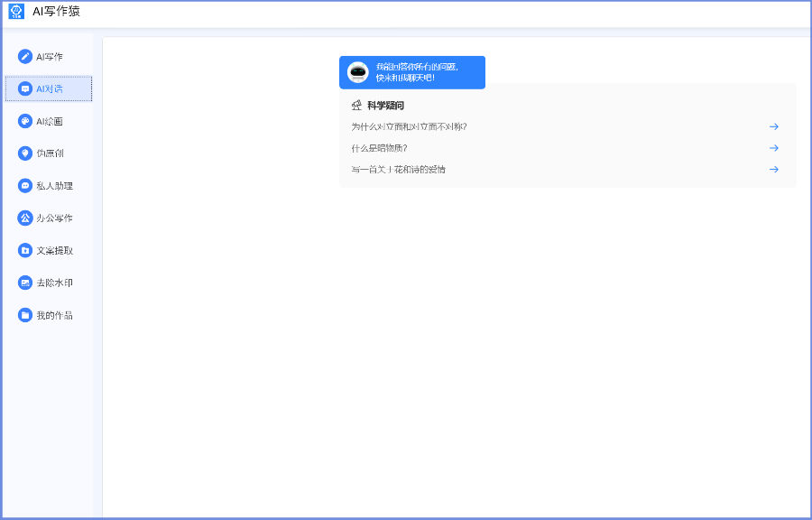Open 文案提取 via the folder icon

coord(25,250)
